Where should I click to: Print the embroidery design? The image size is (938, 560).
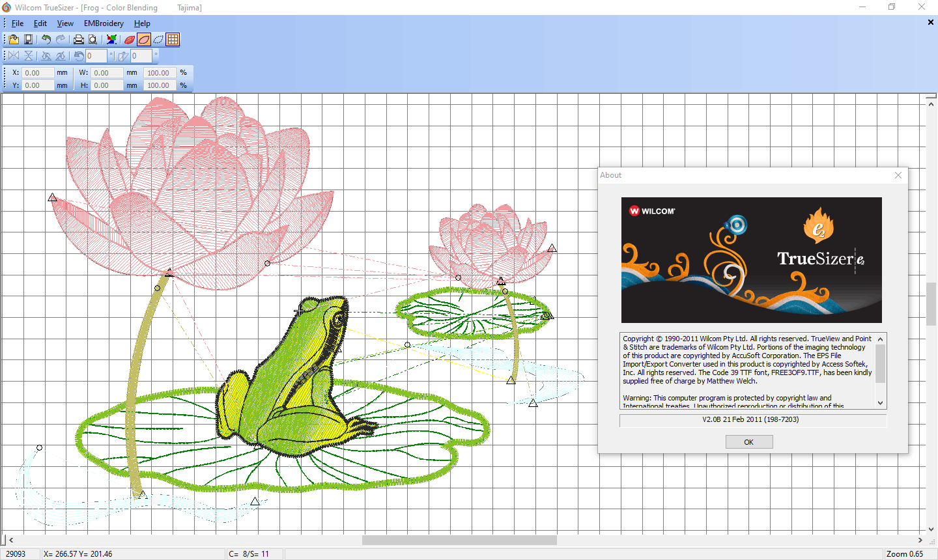[79, 40]
